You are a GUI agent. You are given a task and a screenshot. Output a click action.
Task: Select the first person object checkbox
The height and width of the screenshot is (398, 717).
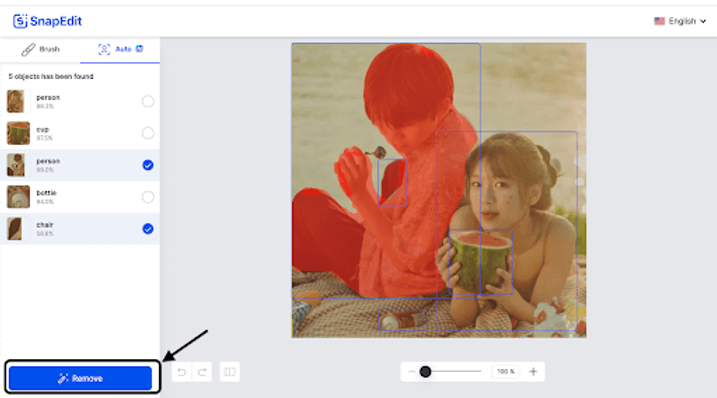coord(148,101)
